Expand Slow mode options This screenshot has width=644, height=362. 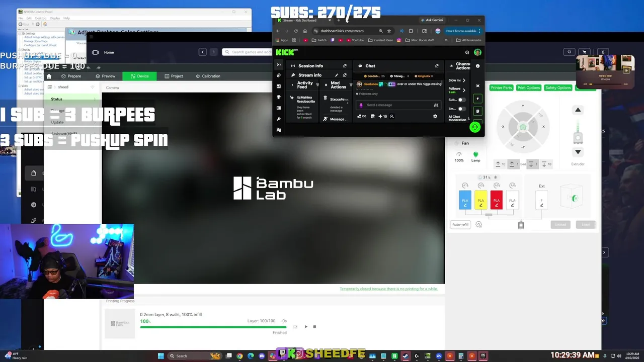(464, 80)
